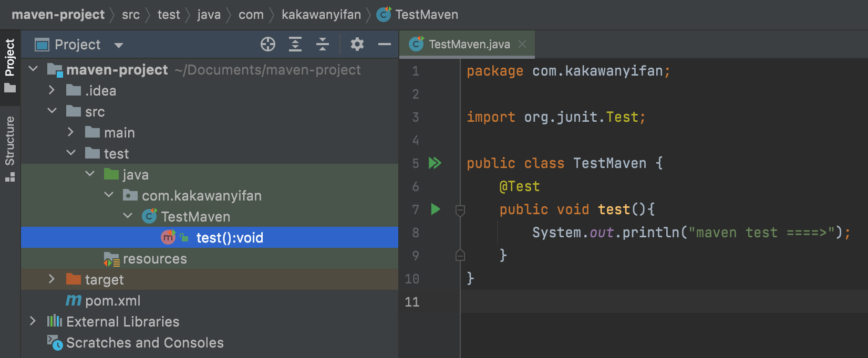Click the Collapse All icon in Project panel
The width and height of the screenshot is (868, 358).
coord(323,45)
